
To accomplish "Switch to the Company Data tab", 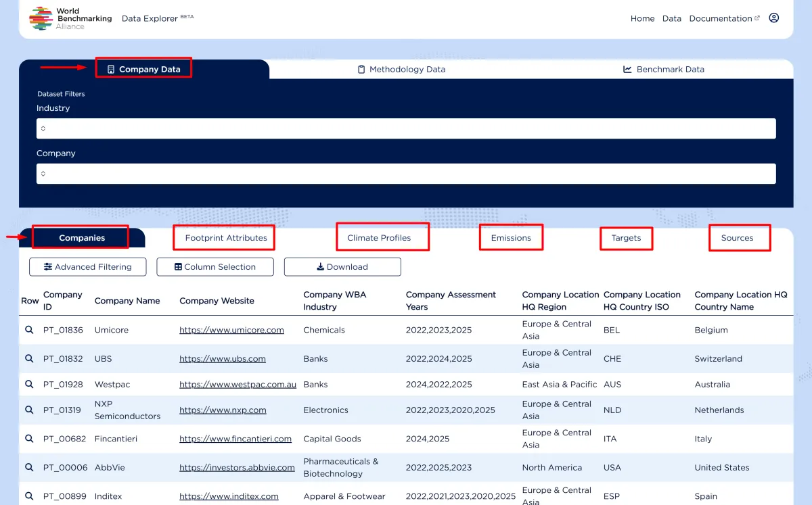I will (x=143, y=69).
